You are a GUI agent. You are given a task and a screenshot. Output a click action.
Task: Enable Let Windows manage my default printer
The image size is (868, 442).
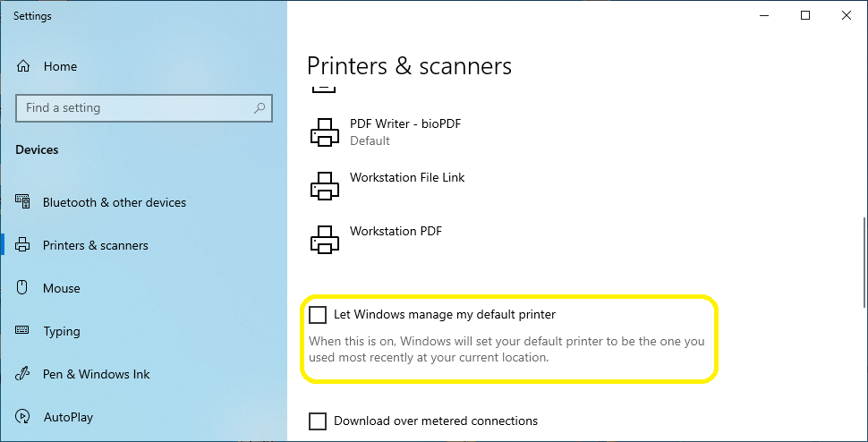(318, 315)
